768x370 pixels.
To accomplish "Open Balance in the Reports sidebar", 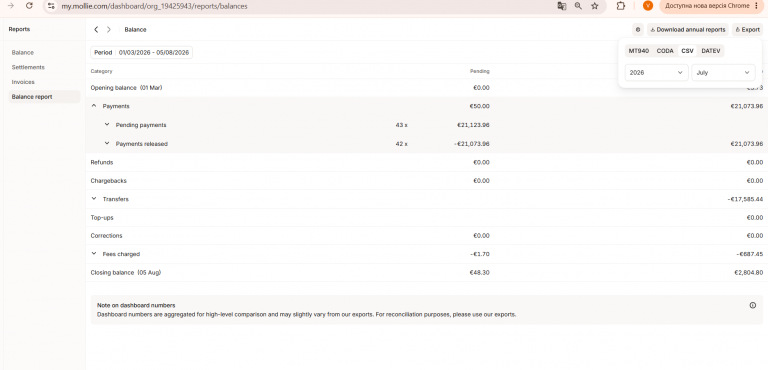I will [x=23, y=52].
